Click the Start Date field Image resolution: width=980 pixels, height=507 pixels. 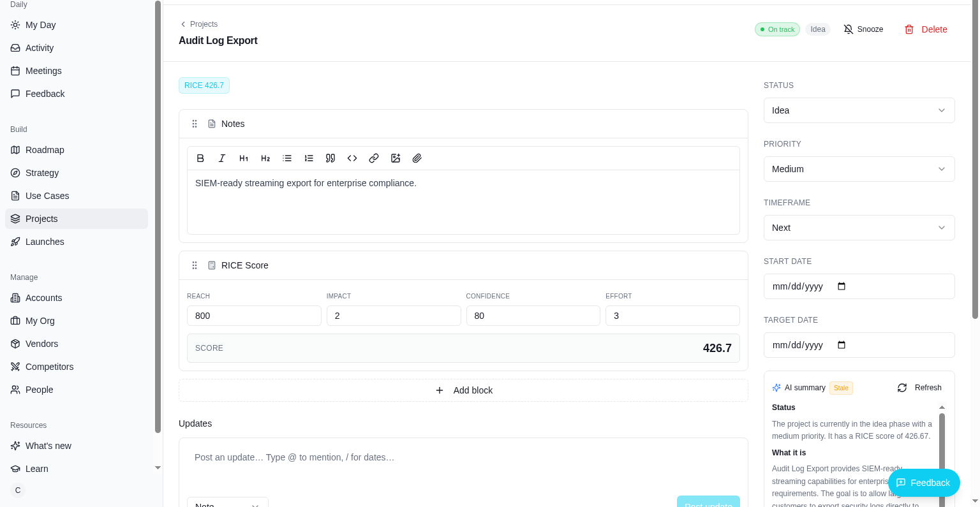pyautogui.click(x=859, y=286)
